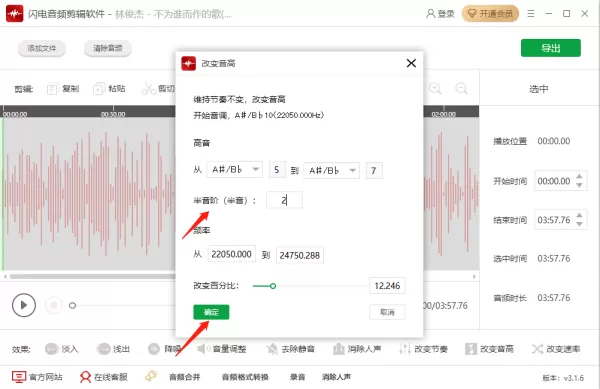Click the percentage field showing 12.246

pyautogui.click(x=387, y=286)
